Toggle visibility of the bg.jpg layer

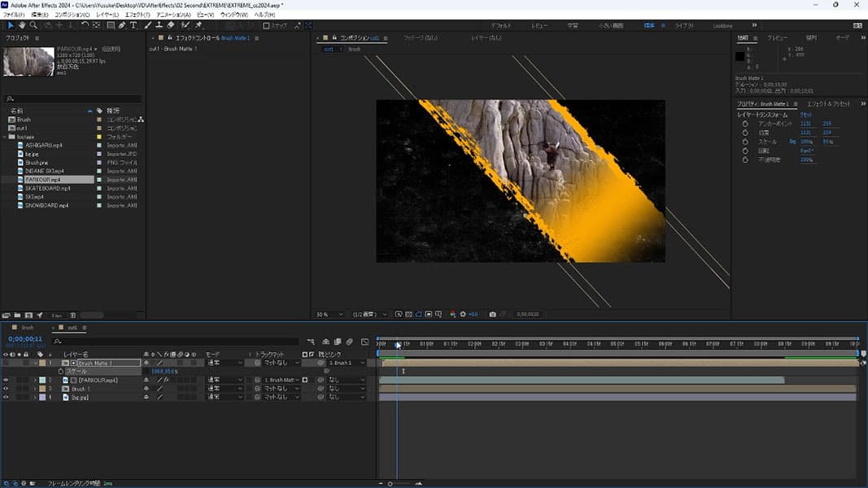tap(6, 397)
